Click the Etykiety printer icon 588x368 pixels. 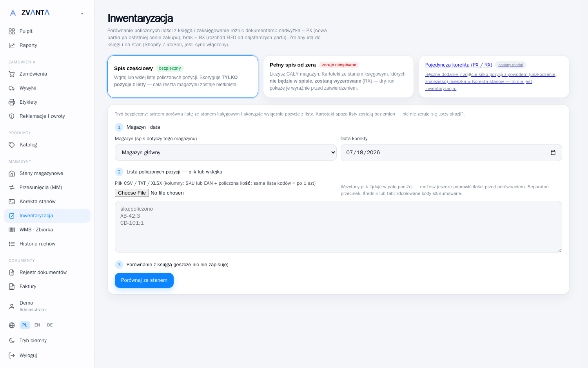12,102
